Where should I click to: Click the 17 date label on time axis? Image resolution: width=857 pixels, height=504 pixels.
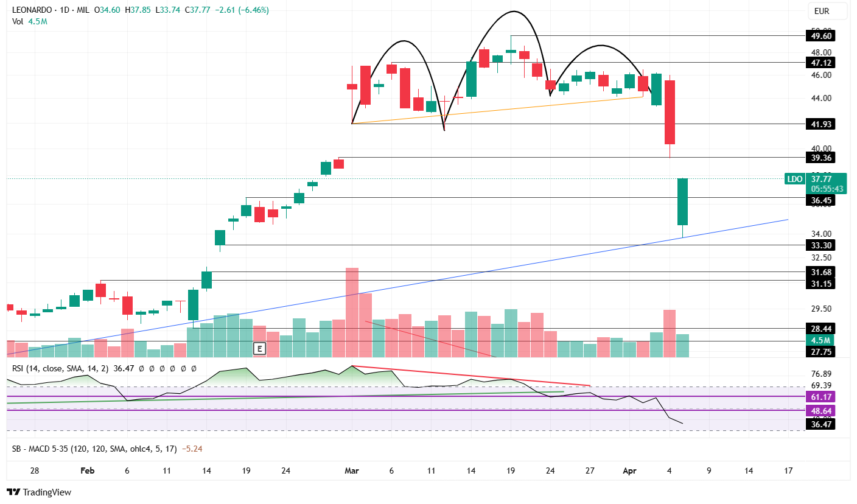[x=788, y=471]
